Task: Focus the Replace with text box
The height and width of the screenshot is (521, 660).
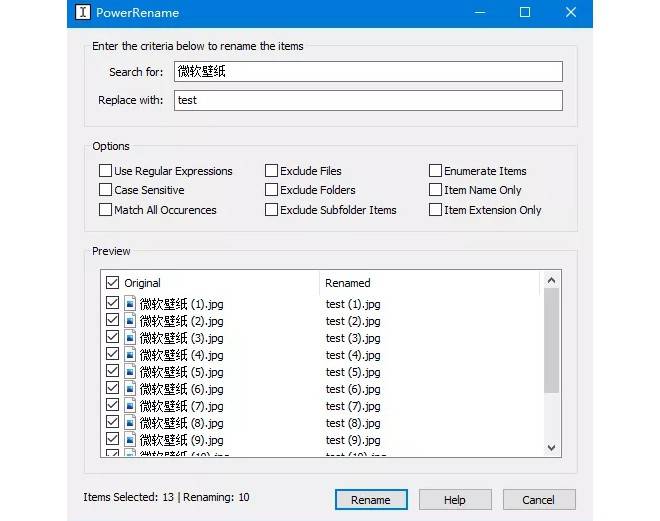Action: (368, 101)
